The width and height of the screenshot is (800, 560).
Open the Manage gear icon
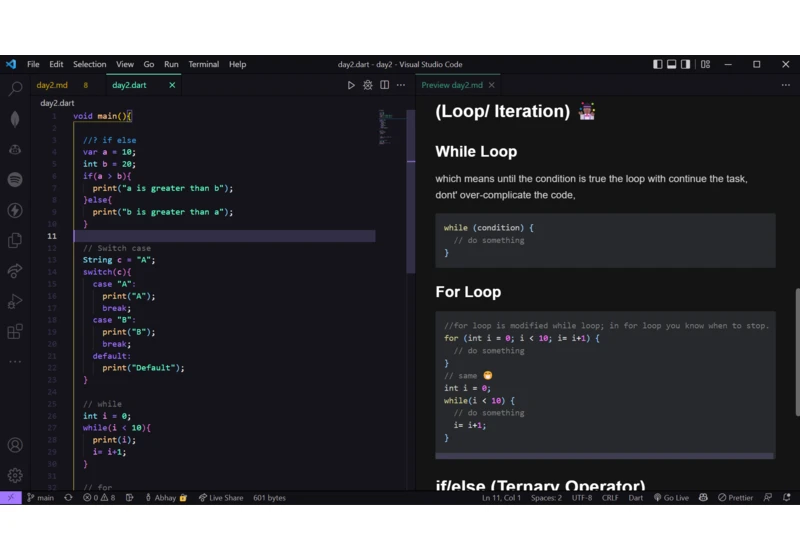click(15, 475)
